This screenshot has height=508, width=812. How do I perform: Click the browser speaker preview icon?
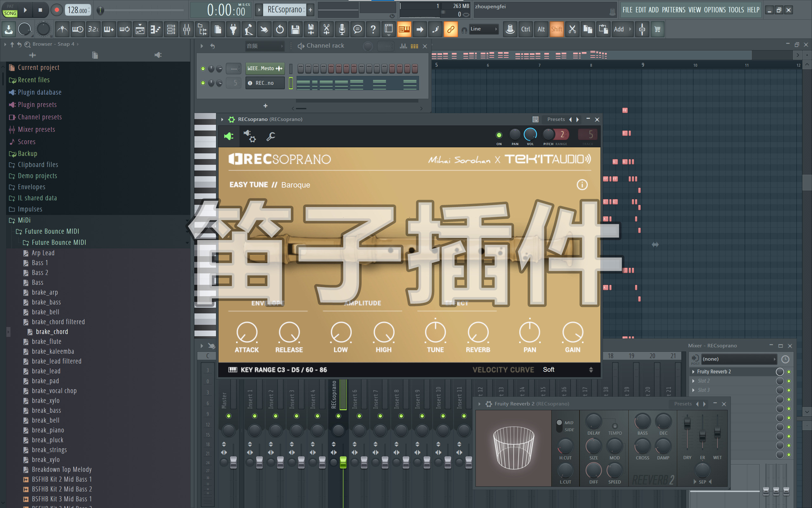click(x=158, y=55)
